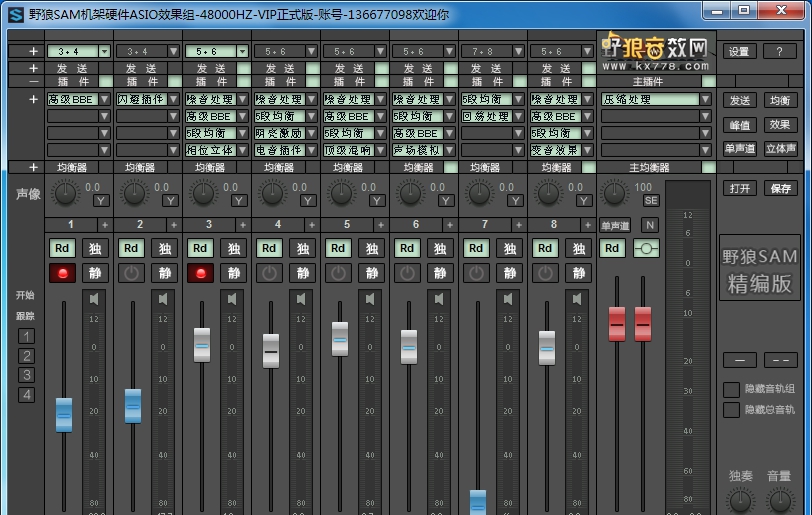Click the 保存 save button

780,188
